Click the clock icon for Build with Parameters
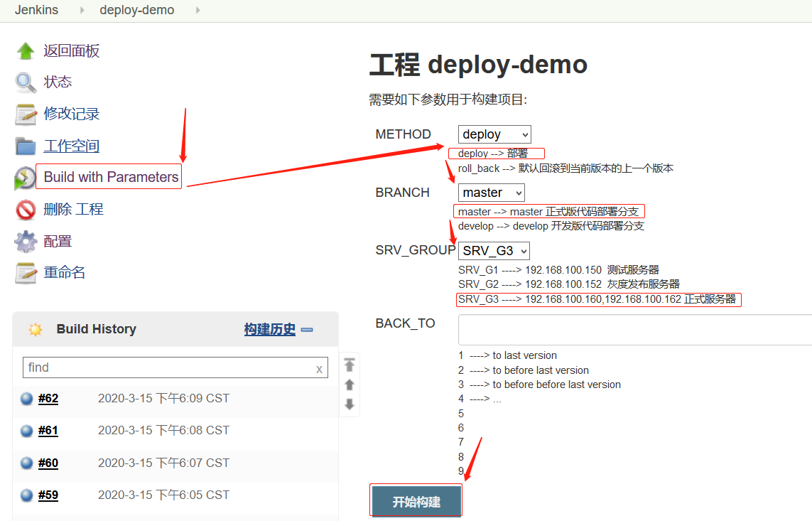Image resolution: width=812 pixels, height=521 pixels. [x=24, y=178]
